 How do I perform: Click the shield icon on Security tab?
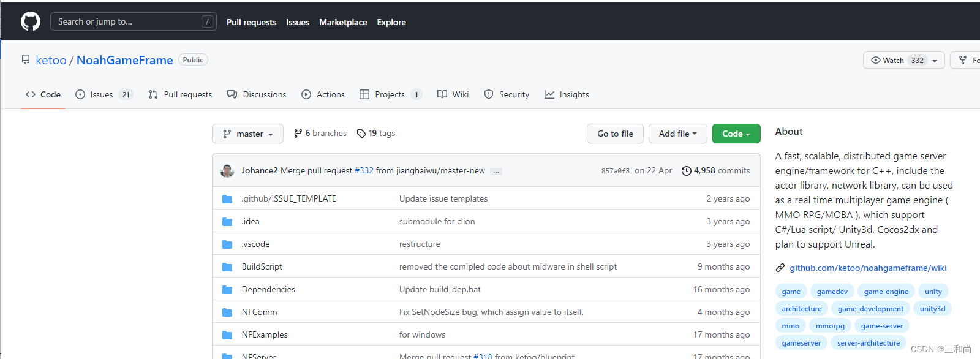pos(489,94)
